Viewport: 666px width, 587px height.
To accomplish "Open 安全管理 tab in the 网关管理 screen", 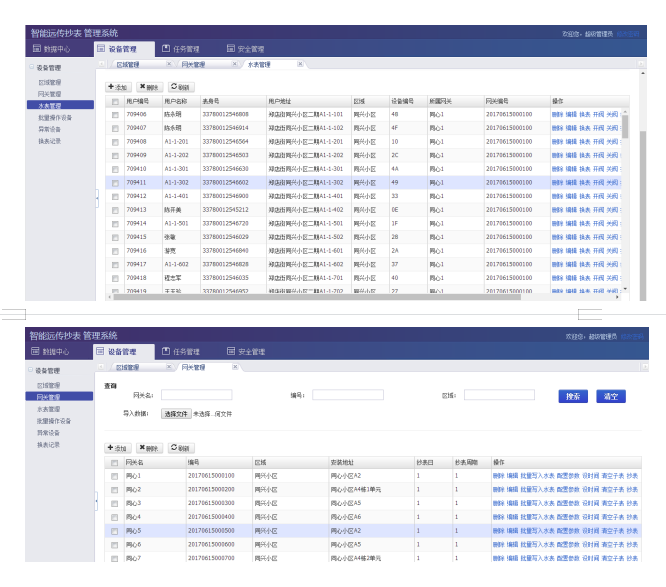I will [x=246, y=352].
